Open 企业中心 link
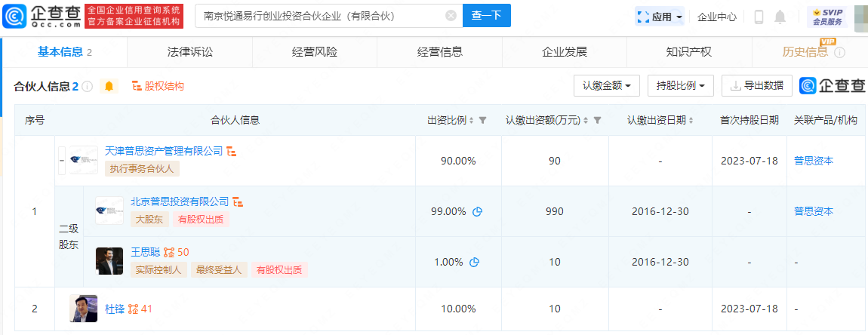Image resolution: width=868 pixels, height=335 pixels. [717, 17]
